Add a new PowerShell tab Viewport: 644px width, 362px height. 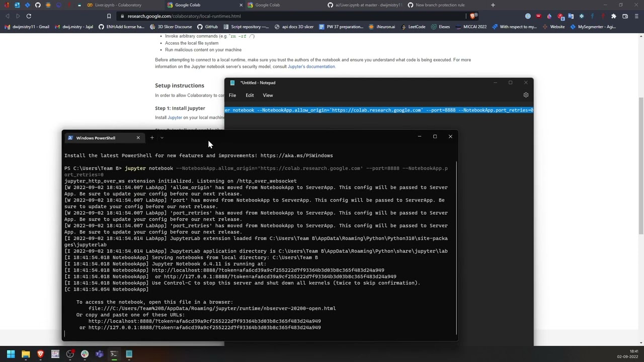click(x=151, y=138)
